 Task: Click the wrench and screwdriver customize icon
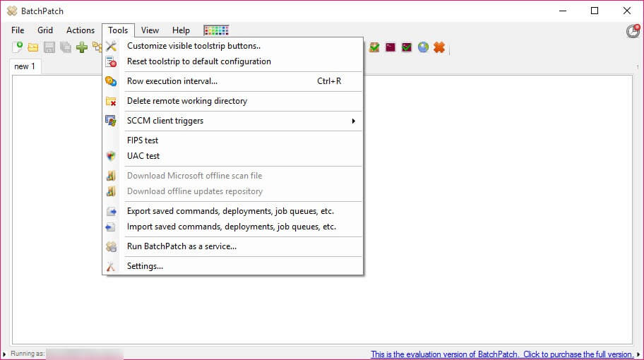(x=111, y=46)
